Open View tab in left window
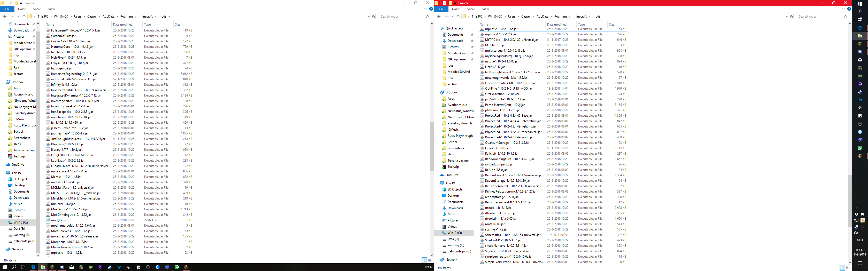The image size is (868, 271). point(52,9)
